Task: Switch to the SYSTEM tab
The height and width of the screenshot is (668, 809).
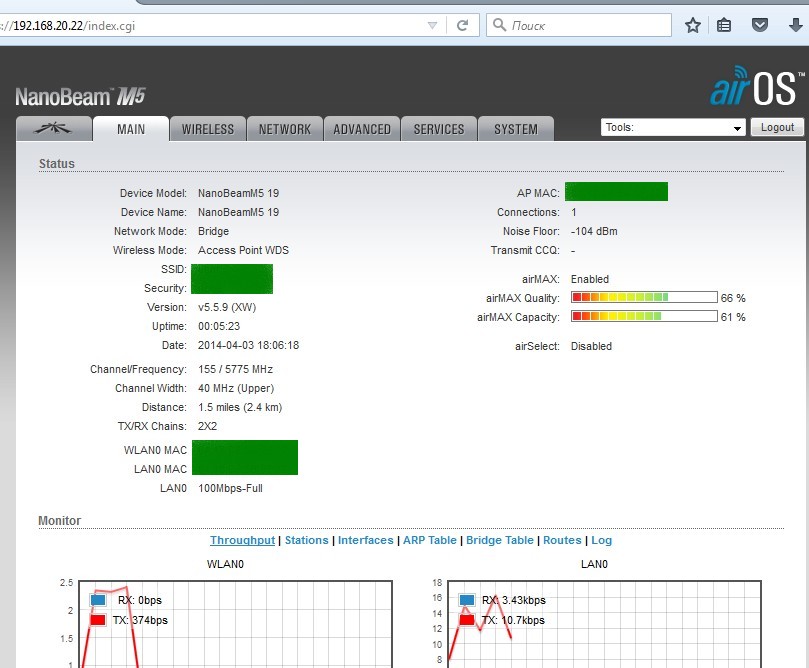Action: click(516, 129)
